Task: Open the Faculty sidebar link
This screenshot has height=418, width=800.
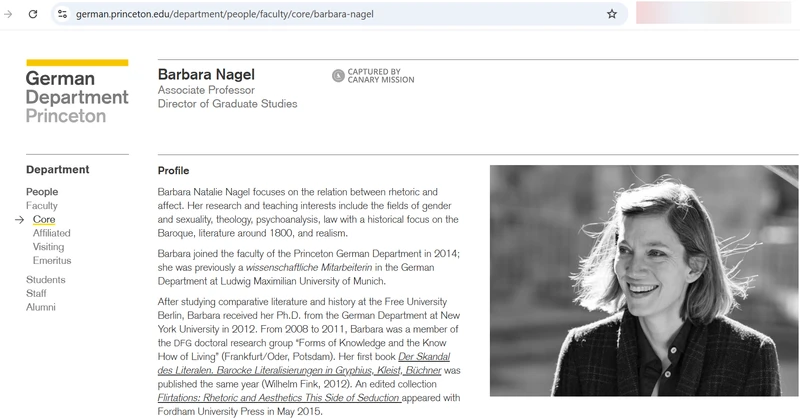Action: point(42,206)
